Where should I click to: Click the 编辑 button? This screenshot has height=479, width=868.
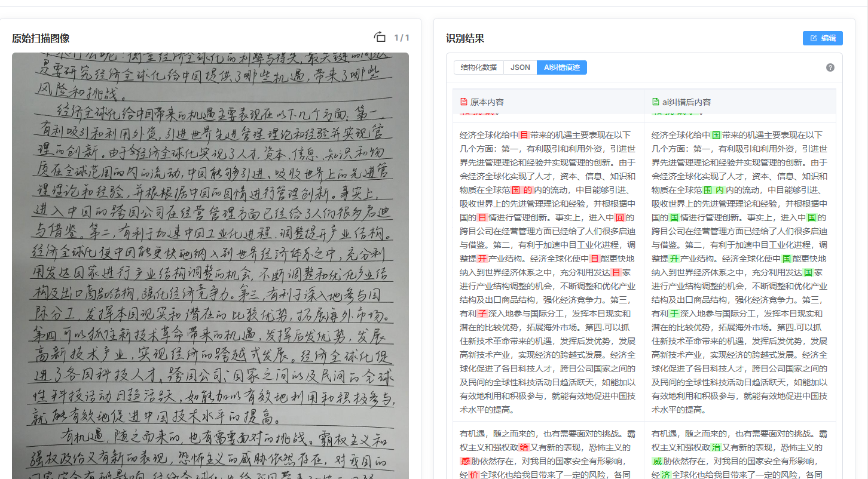(823, 38)
